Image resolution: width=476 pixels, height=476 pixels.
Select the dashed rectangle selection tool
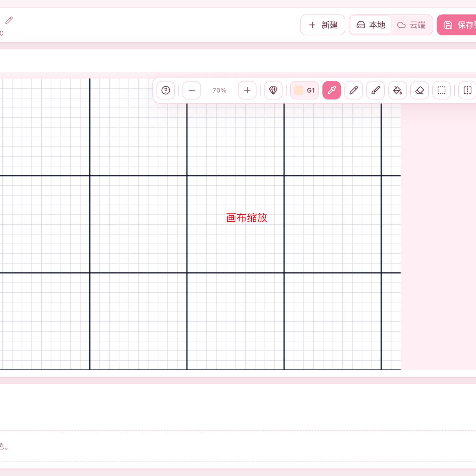442,90
